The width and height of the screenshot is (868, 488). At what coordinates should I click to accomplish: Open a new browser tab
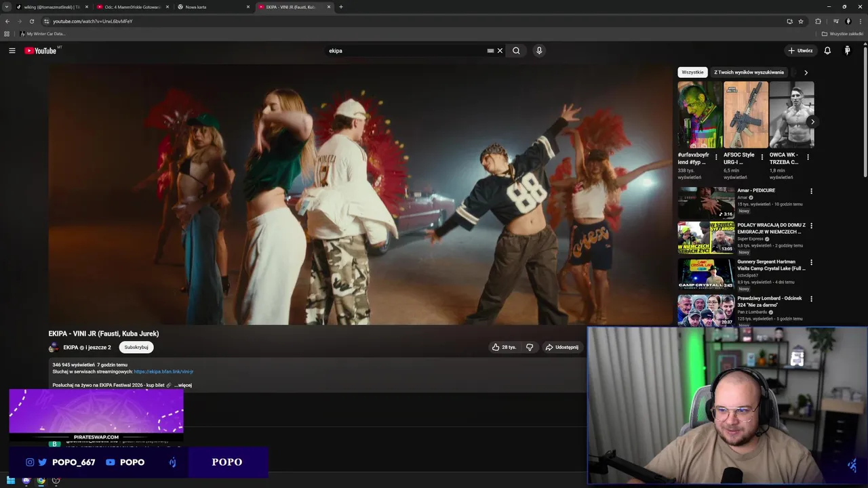coord(340,7)
